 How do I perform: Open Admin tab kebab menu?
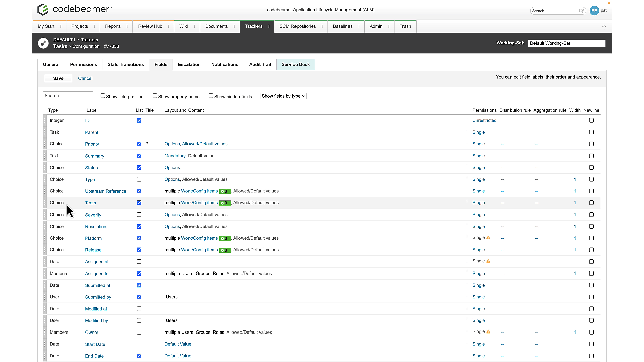point(389,26)
